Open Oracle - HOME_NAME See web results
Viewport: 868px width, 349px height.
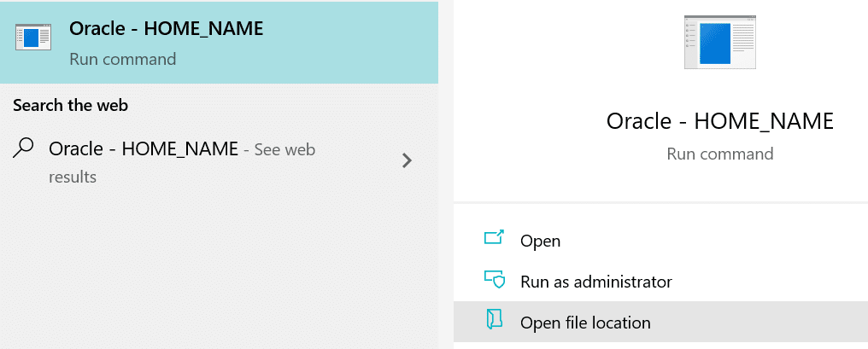coord(219,163)
